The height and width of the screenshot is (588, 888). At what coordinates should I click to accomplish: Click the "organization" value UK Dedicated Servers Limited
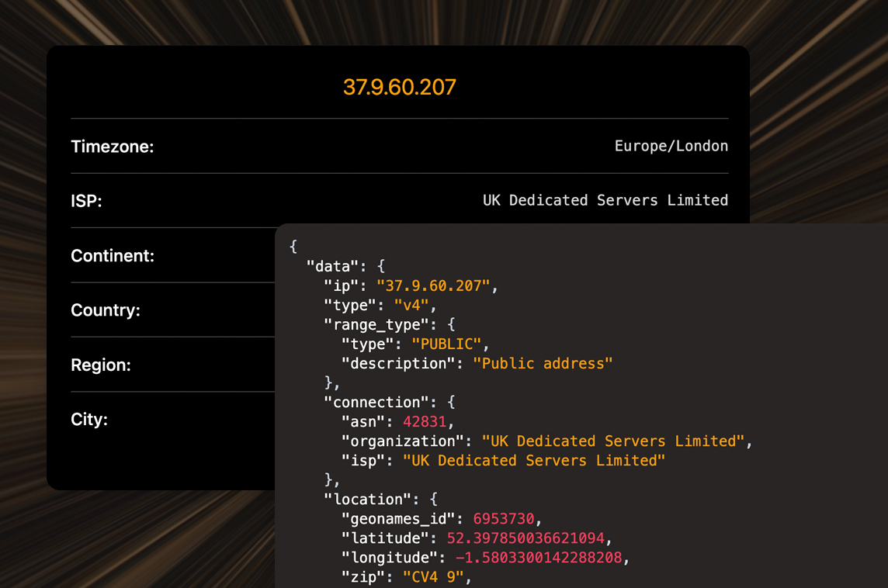(x=612, y=441)
